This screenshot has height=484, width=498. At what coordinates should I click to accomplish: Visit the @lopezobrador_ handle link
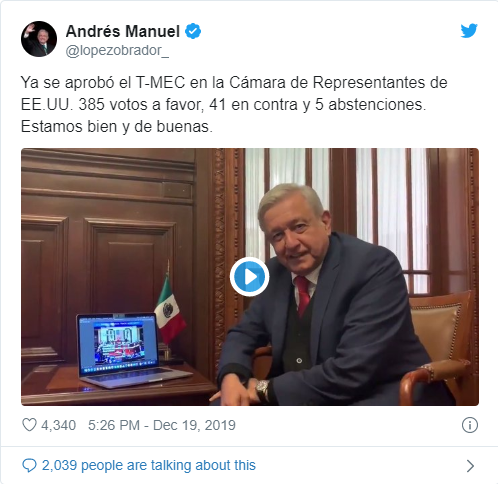pos(117,51)
